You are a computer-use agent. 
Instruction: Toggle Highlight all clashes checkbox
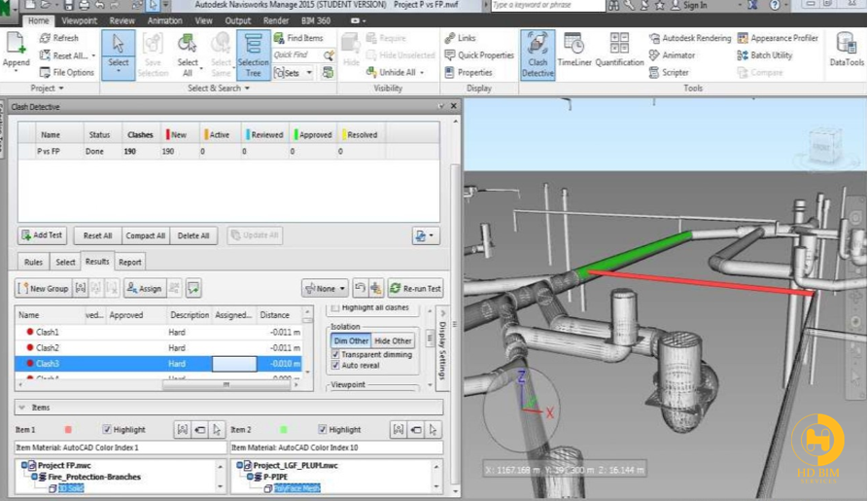tap(335, 307)
